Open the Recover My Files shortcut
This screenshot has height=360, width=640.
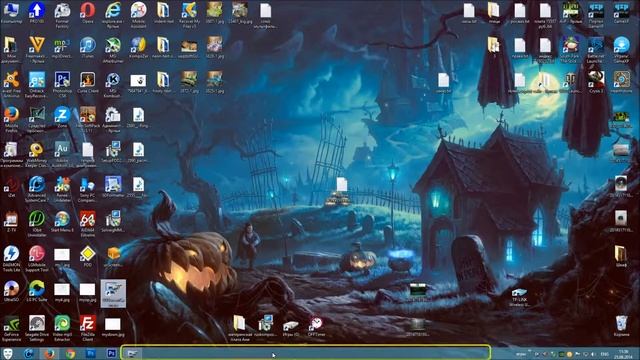tap(189, 14)
